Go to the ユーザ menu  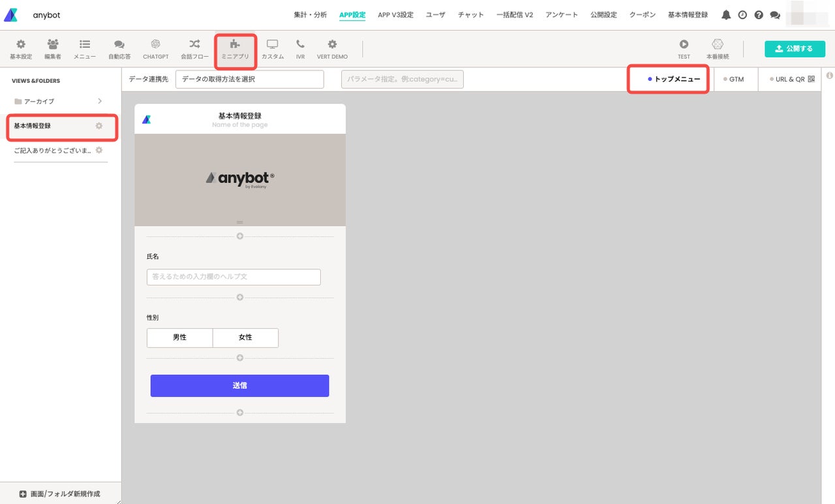[x=436, y=15]
